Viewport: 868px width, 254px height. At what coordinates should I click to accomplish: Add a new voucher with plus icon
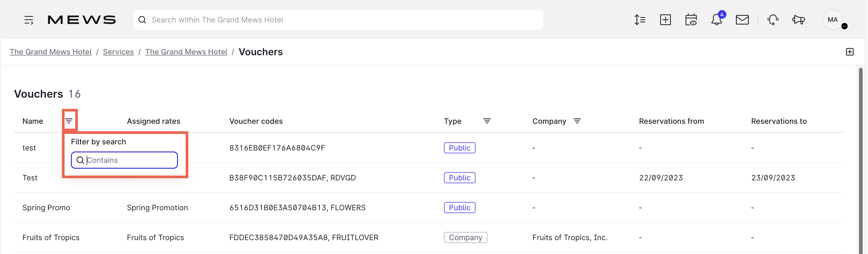point(850,52)
